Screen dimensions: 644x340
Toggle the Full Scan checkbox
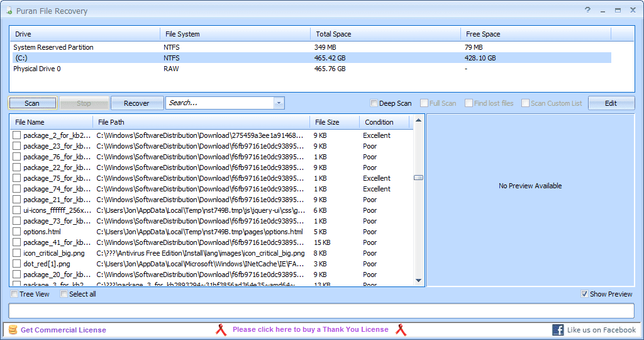pyautogui.click(x=425, y=103)
